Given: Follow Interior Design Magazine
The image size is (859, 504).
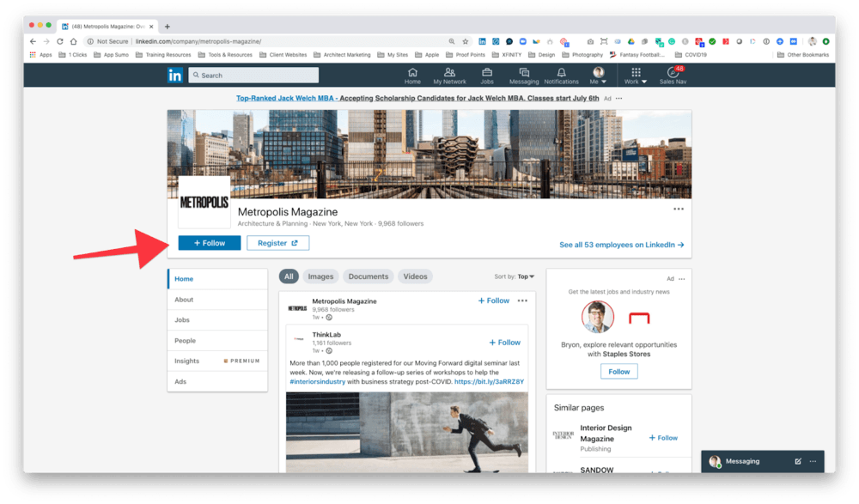Looking at the screenshot, I should (x=663, y=438).
